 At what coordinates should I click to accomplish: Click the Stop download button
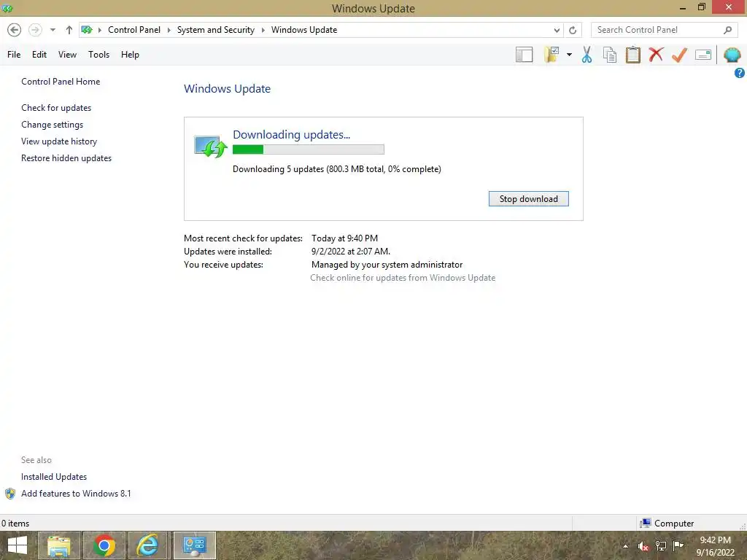click(528, 198)
